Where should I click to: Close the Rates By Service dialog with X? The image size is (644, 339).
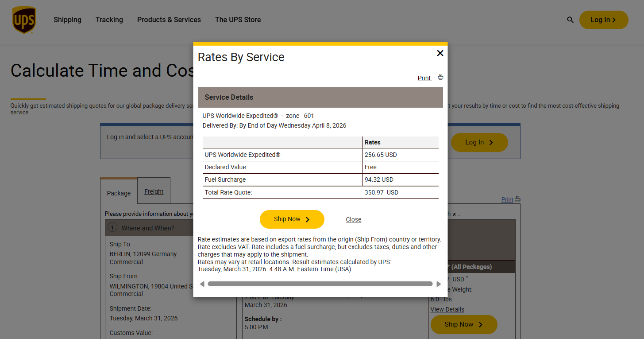click(x=440, y=53)
